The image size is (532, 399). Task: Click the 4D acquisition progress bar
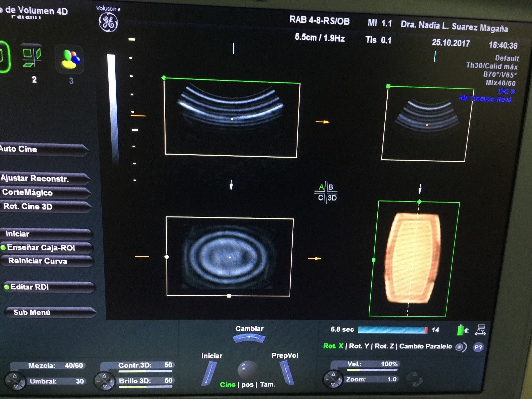(392, 330)
